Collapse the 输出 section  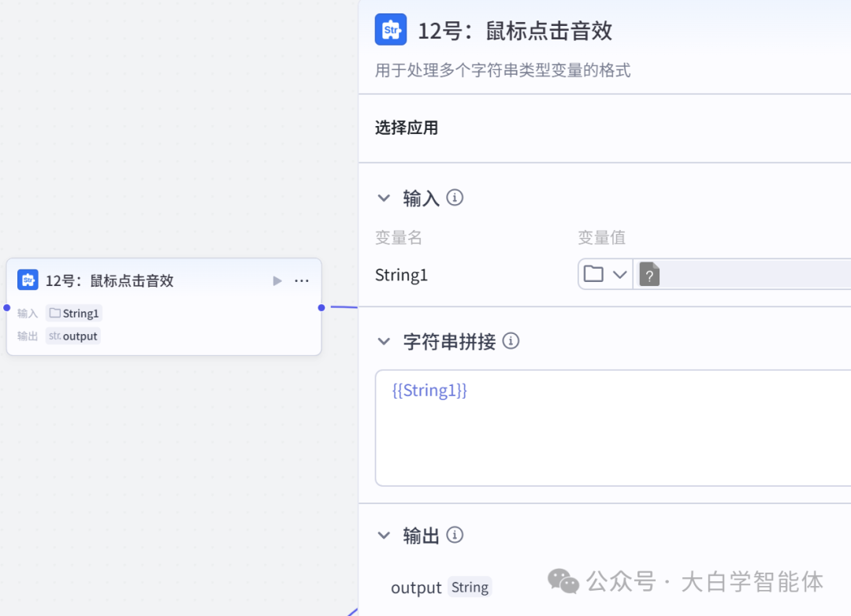point(384,536)
